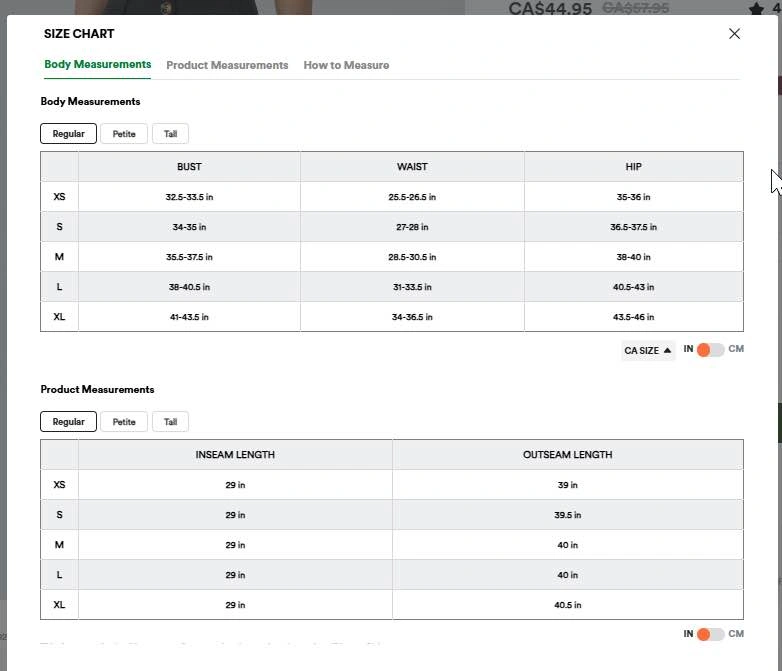Image resolution: width=782 pixels, height=671 pixels.
Task: Open the CA SIZE dropdown
Action: point(647,350)
